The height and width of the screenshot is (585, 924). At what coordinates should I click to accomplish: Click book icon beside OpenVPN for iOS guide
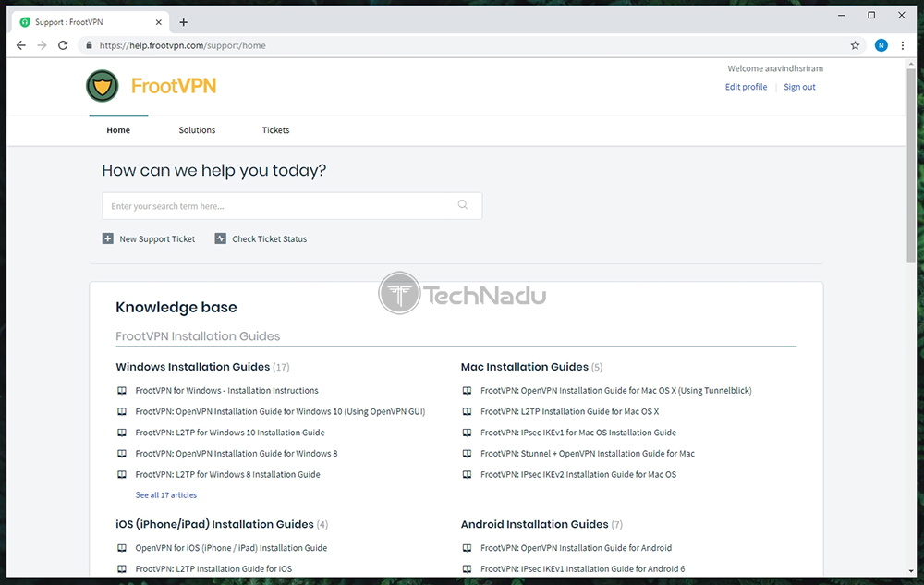(122, 548)
